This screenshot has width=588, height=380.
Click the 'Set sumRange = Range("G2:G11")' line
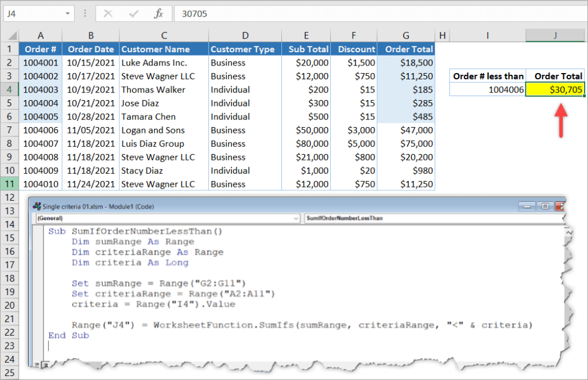click(158, 283)
